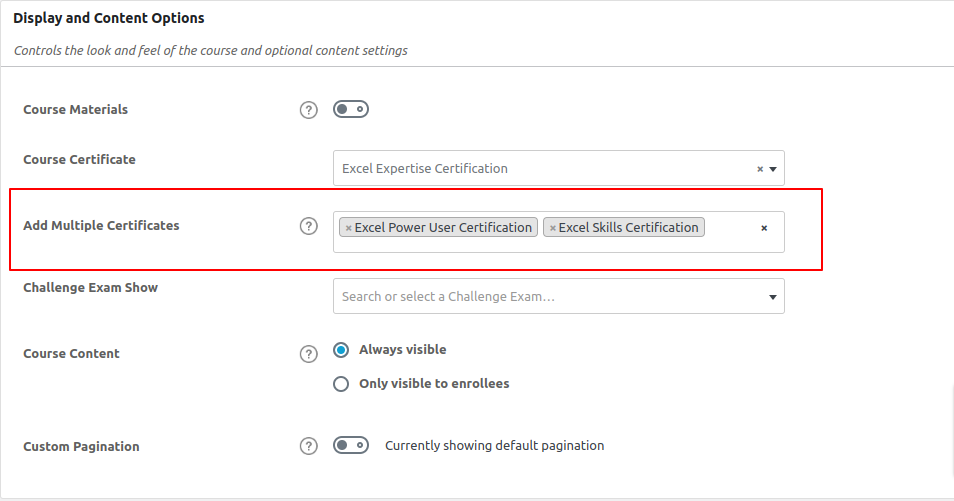
Task: Show help for Custom Pagination
Action: [x=308, y=446]
